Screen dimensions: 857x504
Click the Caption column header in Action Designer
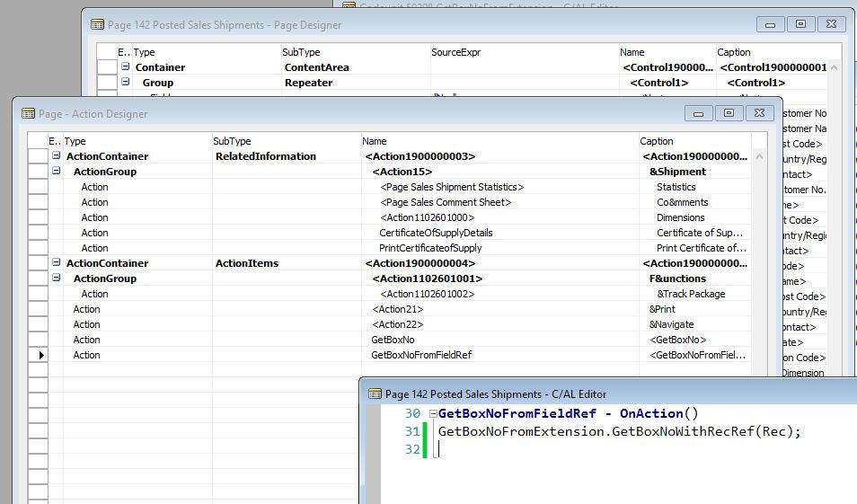coord(657,141)
